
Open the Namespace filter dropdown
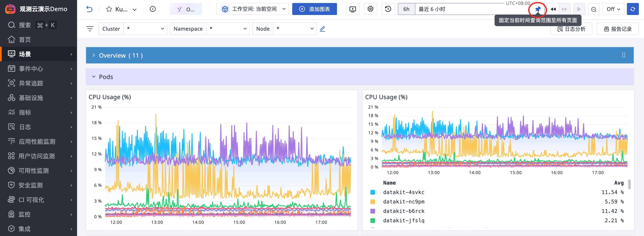pyautogui.click(x=228, y=29)
